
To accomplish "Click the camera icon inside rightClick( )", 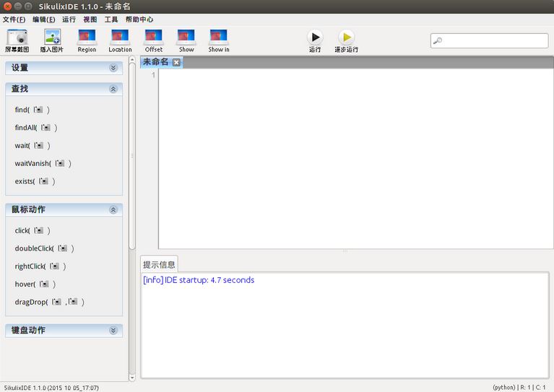I will coord(54,266).
